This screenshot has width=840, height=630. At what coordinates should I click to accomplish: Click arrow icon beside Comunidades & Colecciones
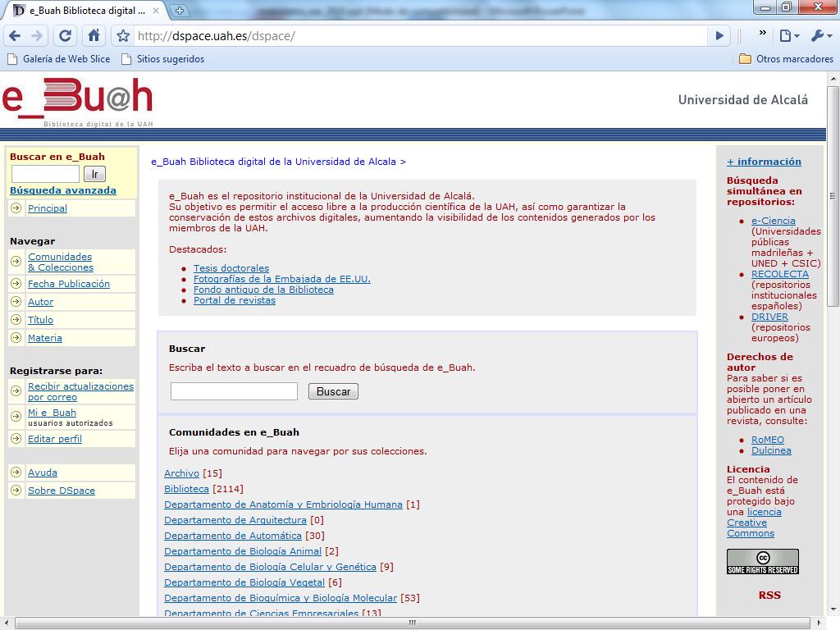pos(16,262)
